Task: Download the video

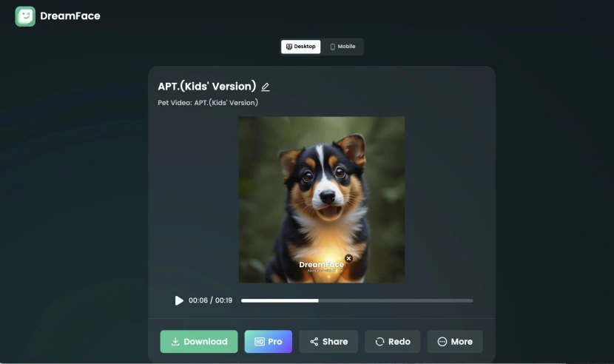Action: tap(199, 342)
